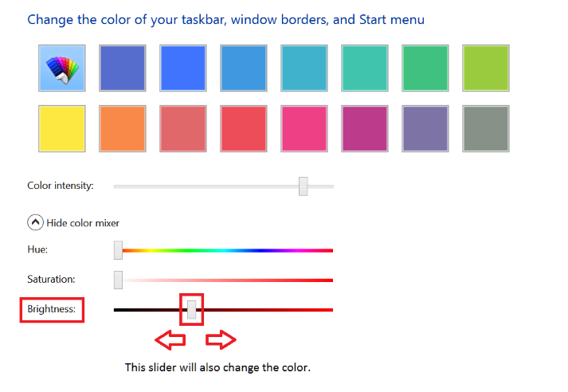Choose the teal-cyan color swatch
This screenshot has width=568, height=392.
304,68
